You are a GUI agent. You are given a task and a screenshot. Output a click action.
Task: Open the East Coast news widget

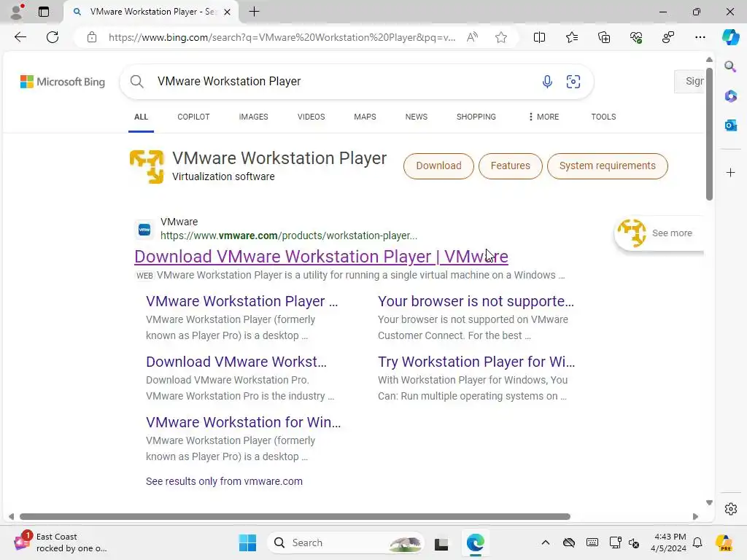coord(60,542)
